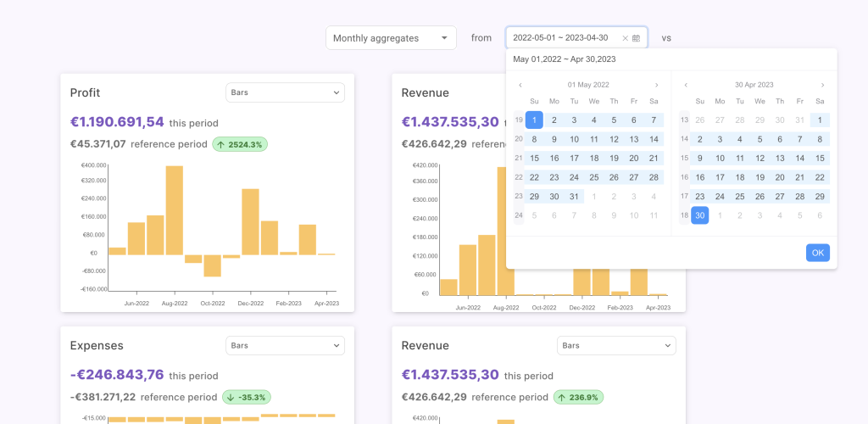
Task: Open the '30 Apr 2023' month title
Action: point(754,85)
